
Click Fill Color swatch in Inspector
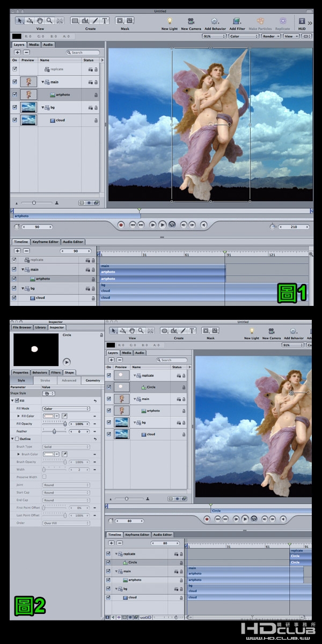[x=48, y=416]
